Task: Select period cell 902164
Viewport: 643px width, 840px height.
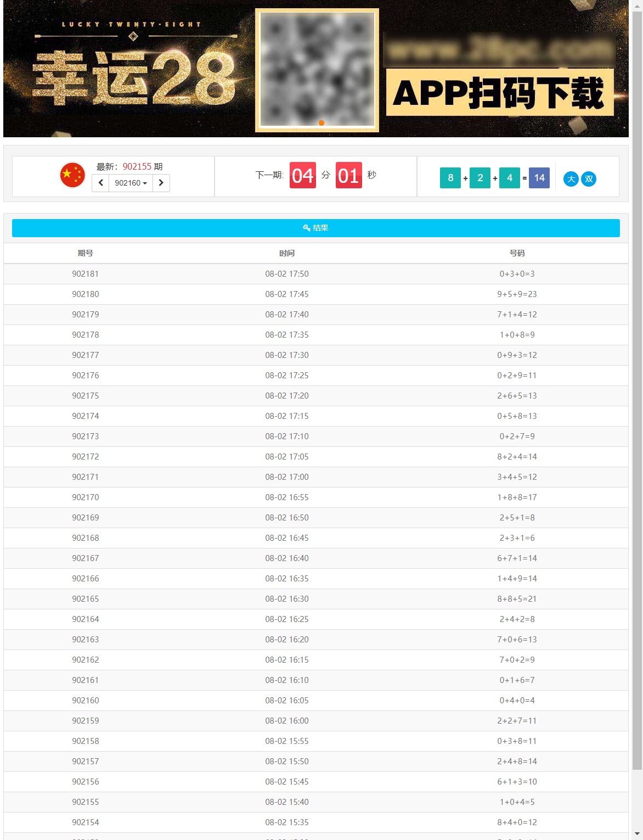Action: click(x=86, y=619)
